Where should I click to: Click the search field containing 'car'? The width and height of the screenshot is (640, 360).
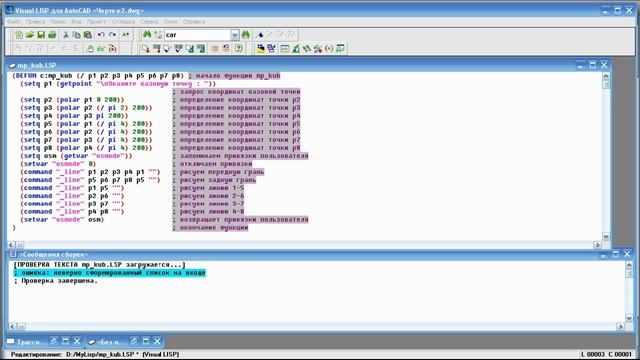pos(198,35)
